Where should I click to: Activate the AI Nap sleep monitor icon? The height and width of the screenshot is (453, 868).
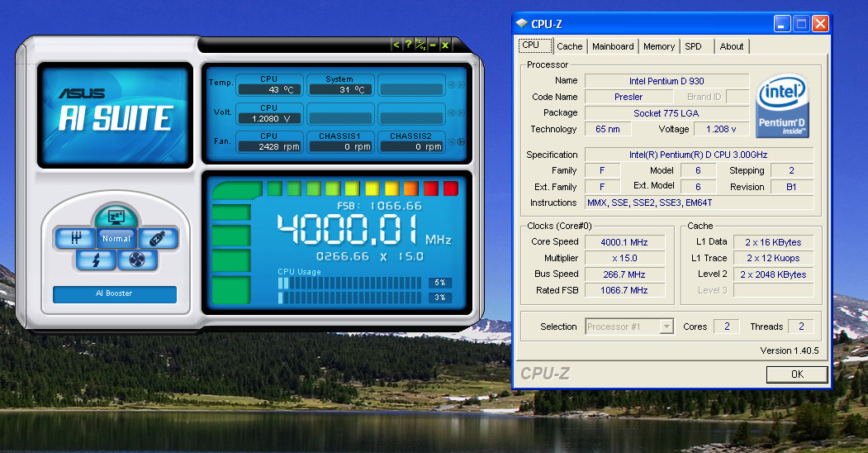116,217
